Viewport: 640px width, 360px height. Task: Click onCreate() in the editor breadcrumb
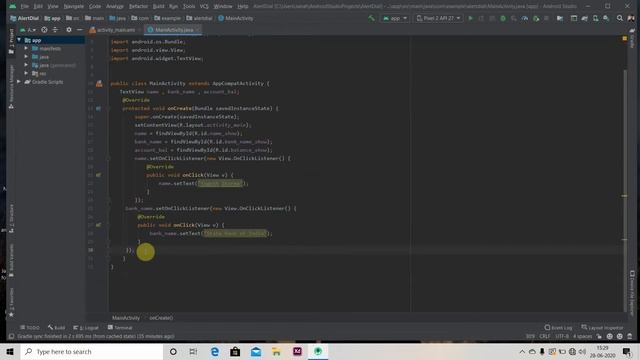(x=161, y=318)
